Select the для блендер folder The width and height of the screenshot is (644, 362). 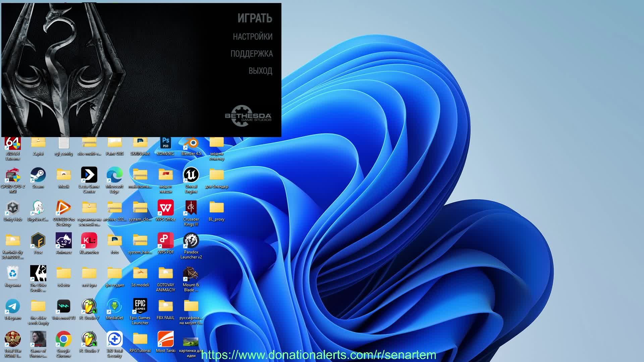click(217, 178)
